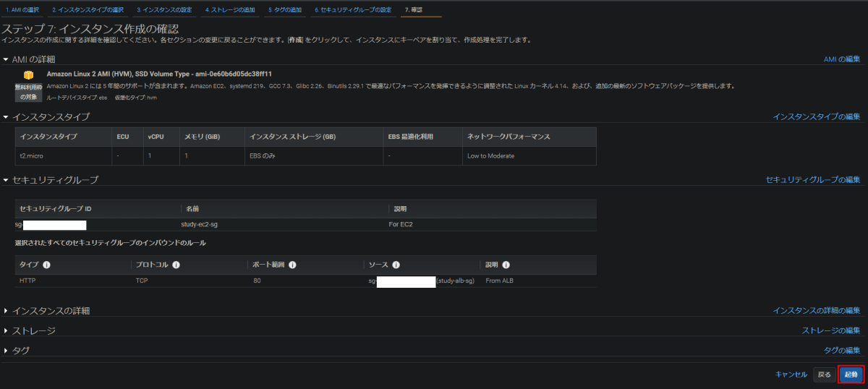Click the port range value 80

pos(257,280)
